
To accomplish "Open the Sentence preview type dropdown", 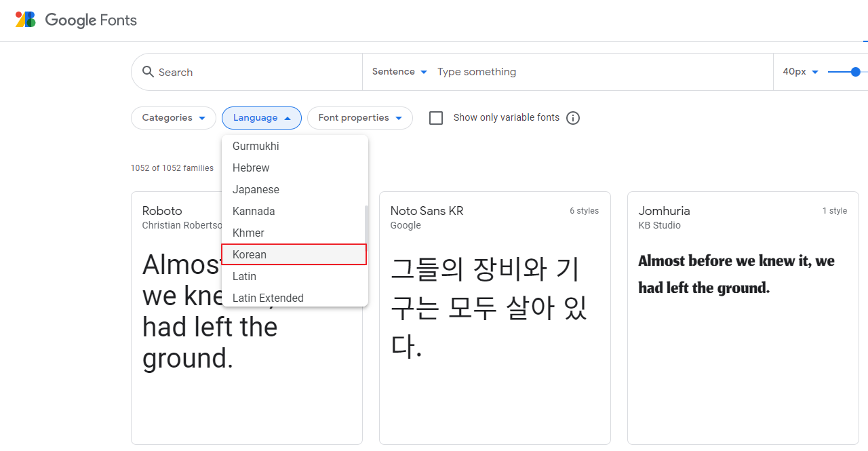I will [399, 72].
